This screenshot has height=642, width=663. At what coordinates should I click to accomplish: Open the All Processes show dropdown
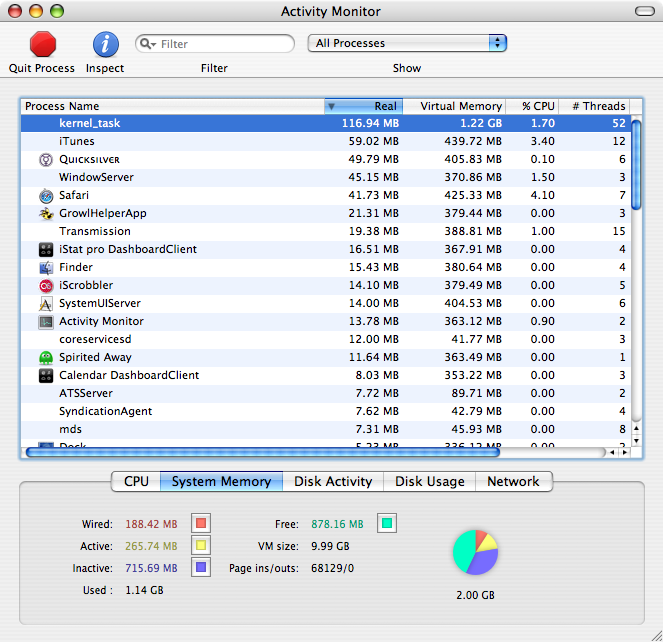coord(407,43)
